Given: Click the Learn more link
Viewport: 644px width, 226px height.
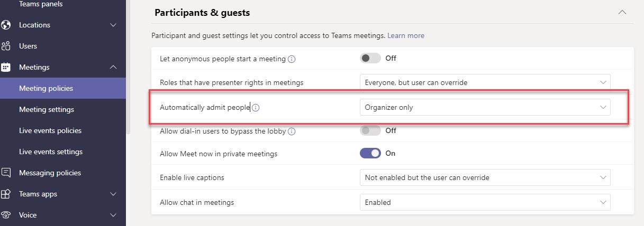Looking at the screenshot, I should [x=406, y=35].
